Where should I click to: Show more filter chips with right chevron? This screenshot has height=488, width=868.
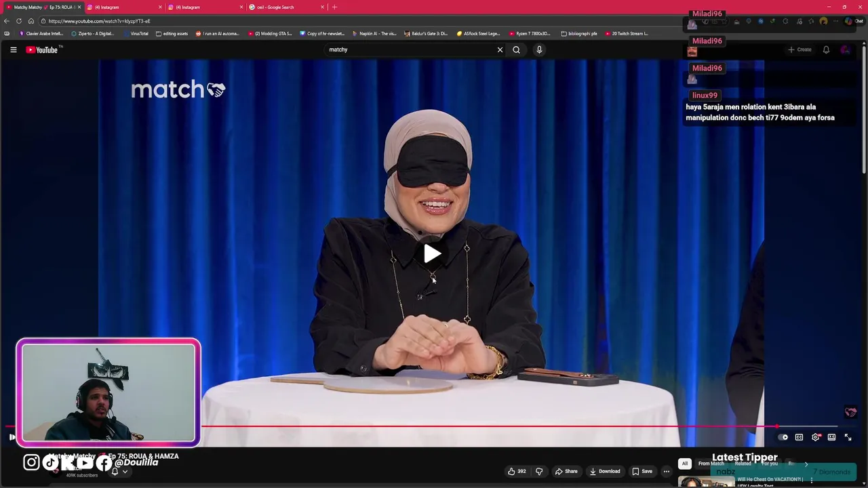(806, 464)
